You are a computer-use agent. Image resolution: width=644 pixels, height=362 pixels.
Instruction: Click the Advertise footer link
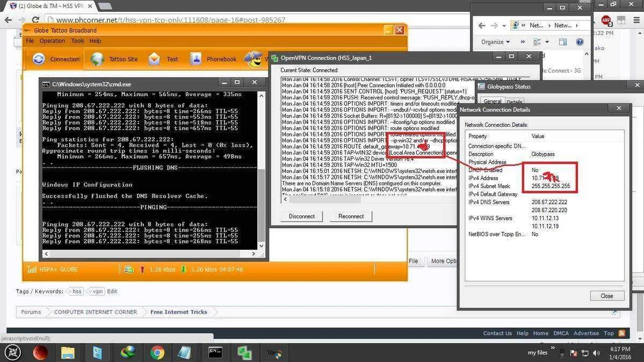586,333
